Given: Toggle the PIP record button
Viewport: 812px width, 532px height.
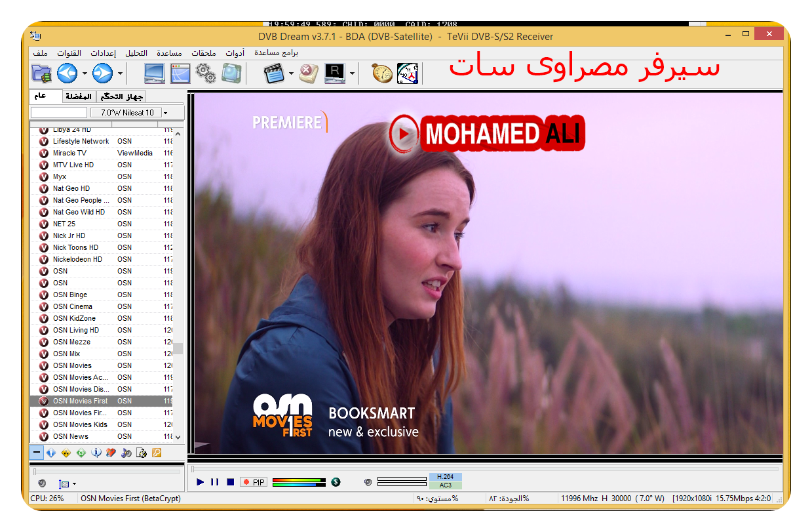Looking at the screenshot, I should 254,482.
